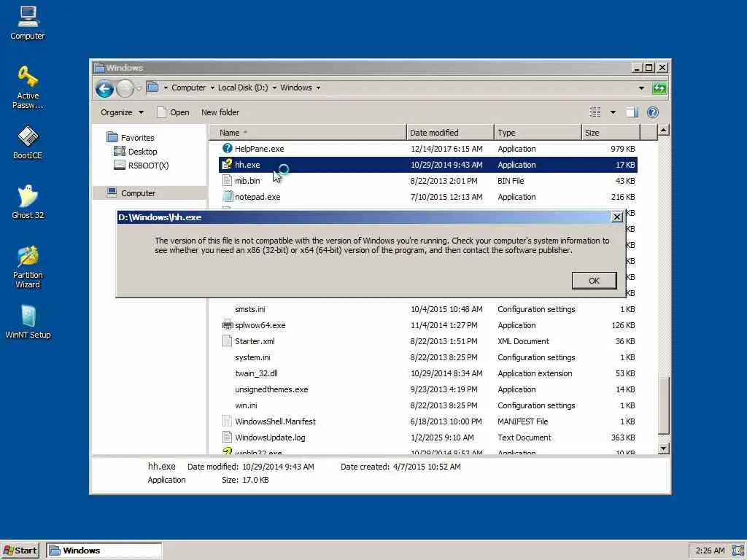Launch the Ghost 32 desktop icon
The height and width of the screenshot is (560, 747).
[x=28, y=202]
